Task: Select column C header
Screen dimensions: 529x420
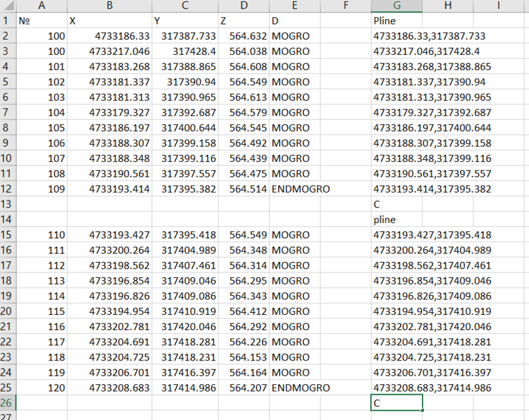Action: tap(185, 6)
